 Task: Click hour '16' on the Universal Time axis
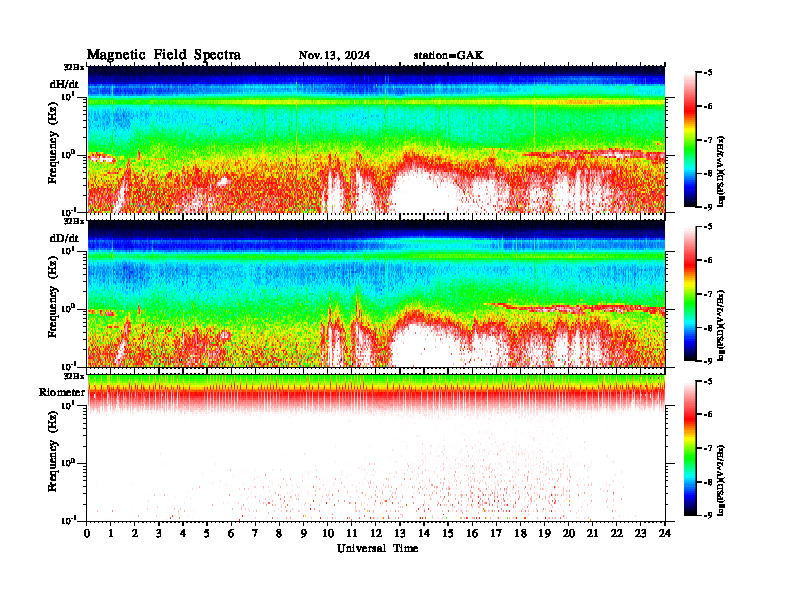[x=472, y=534]
